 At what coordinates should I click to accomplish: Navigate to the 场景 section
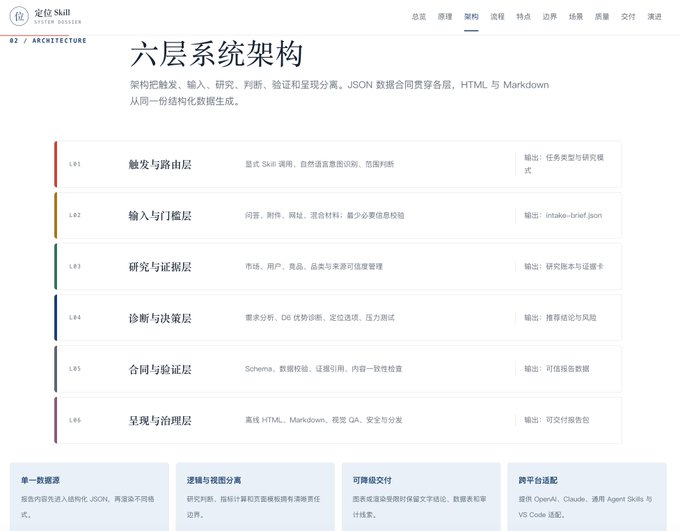click(x=576, y=16)
